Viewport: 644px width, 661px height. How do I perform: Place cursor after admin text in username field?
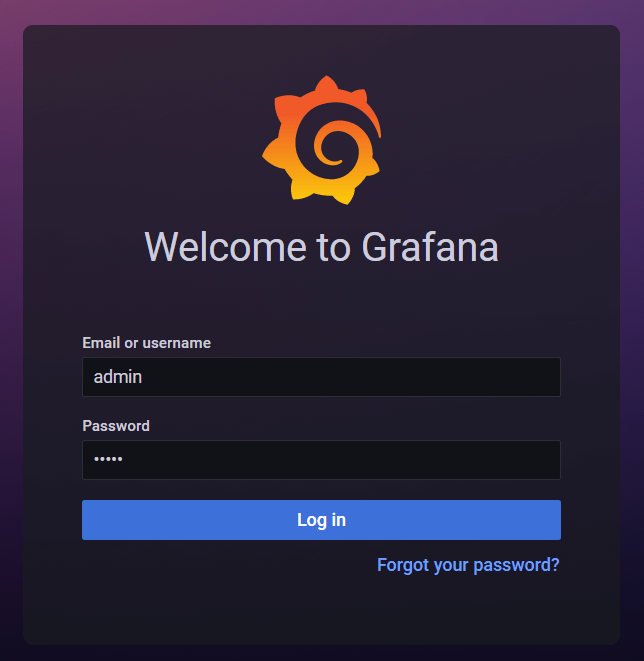[142, 377]
